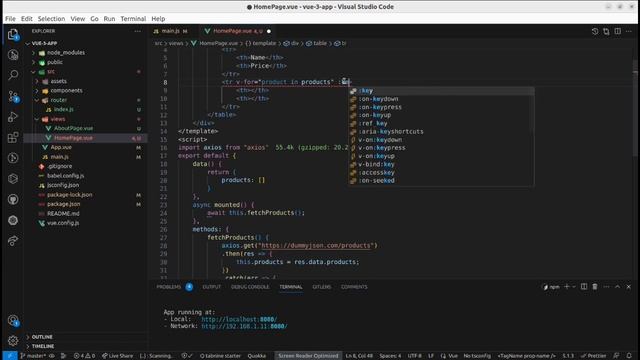
Task: Split the terminal panel
Action: coord(584,287)
